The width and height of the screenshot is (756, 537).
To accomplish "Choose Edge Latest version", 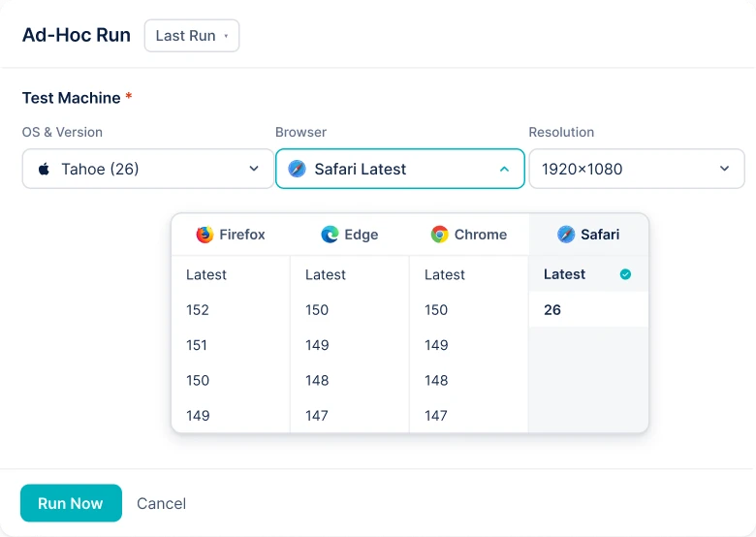I will pyautogui.click(x=350, y=274).
